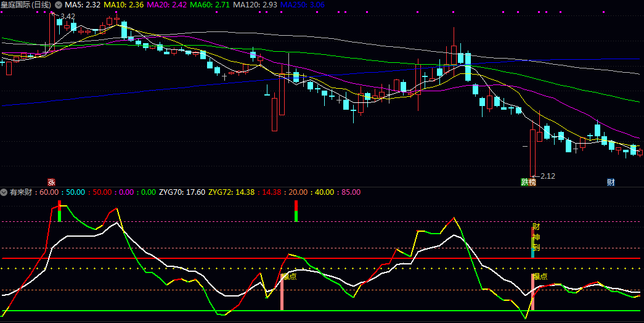Click the ZYG70 indicator value label
This screenshot has width=644, height=323.
[182, 192]
